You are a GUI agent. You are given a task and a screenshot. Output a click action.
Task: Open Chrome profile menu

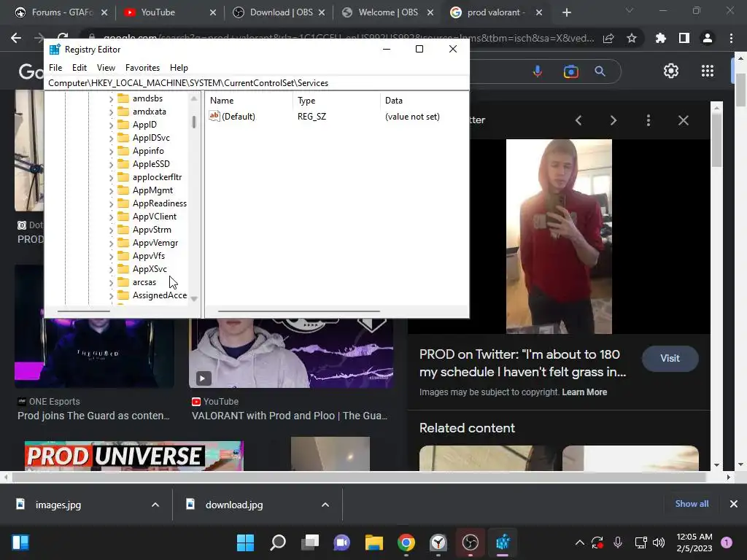point(708,38)
